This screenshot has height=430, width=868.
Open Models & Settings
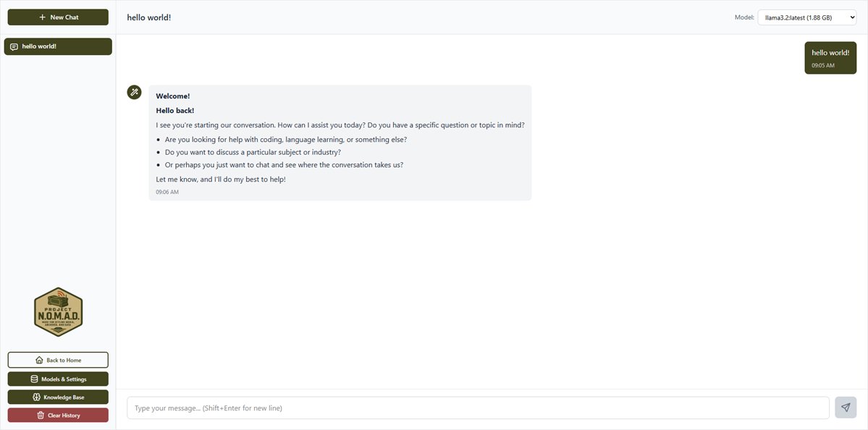58,378
